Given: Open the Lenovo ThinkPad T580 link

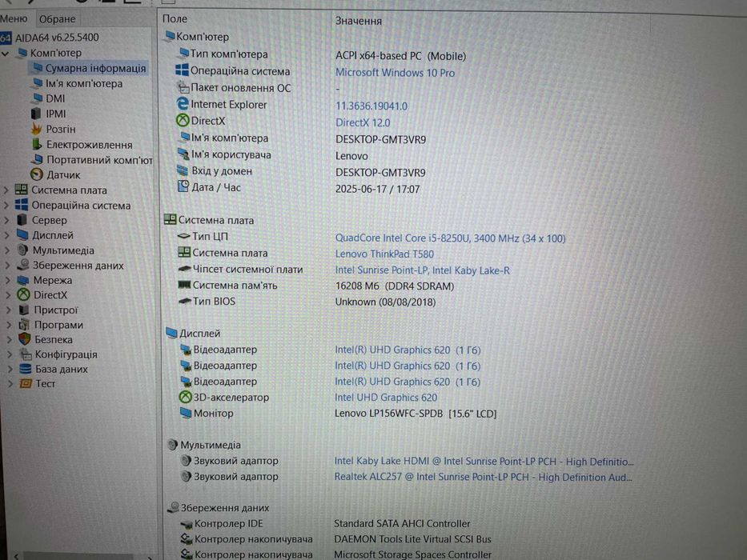Looking at the screenshot, I should (384, 254).
